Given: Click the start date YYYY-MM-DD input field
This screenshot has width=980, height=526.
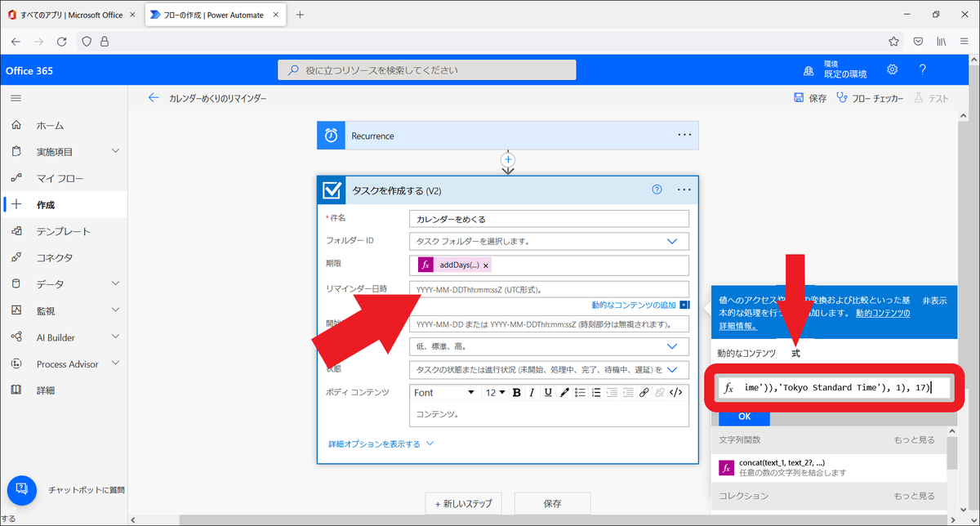Looking at the screenshot, I should point(549,323).
